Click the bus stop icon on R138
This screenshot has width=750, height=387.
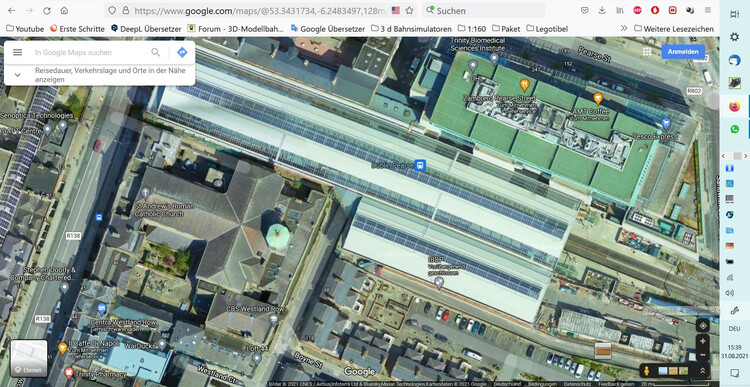click(x=99, y=217)
